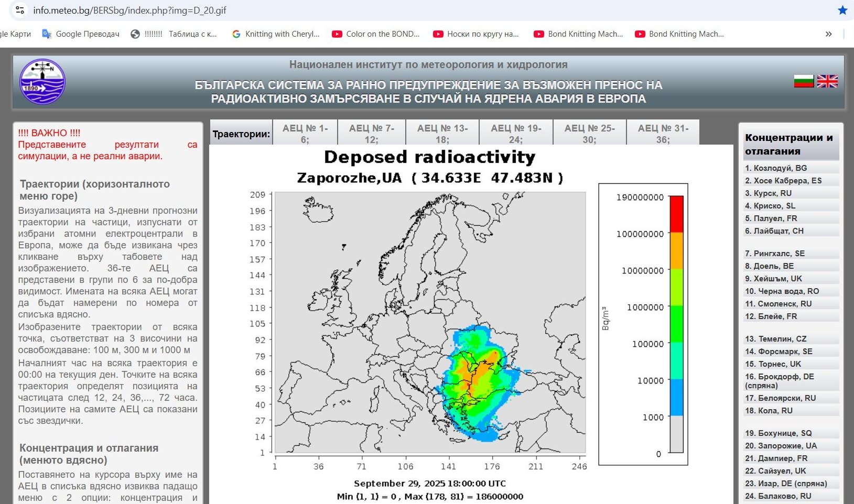Image resolution: width=854 pixels, height=504 pixels.
Task: Click the site info icon in address bar
Action: tap(20, 10)
